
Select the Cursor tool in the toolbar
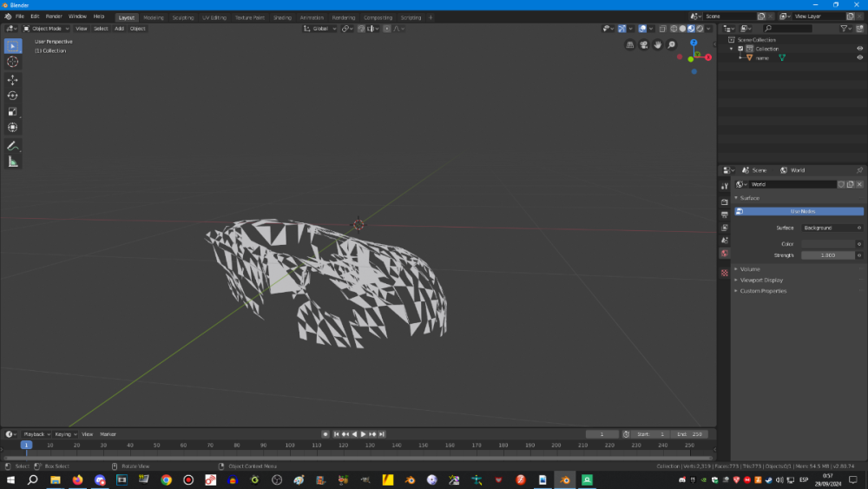(12, 62)
